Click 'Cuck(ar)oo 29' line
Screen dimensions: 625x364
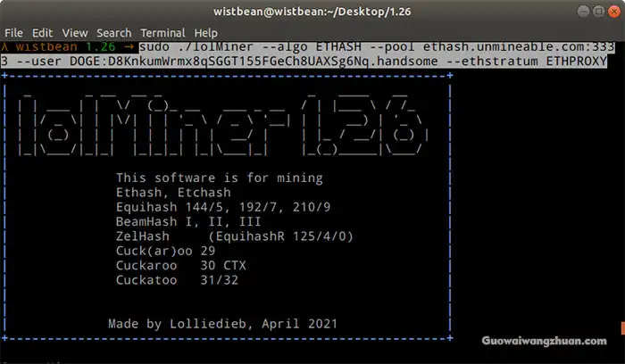(165, 251)
